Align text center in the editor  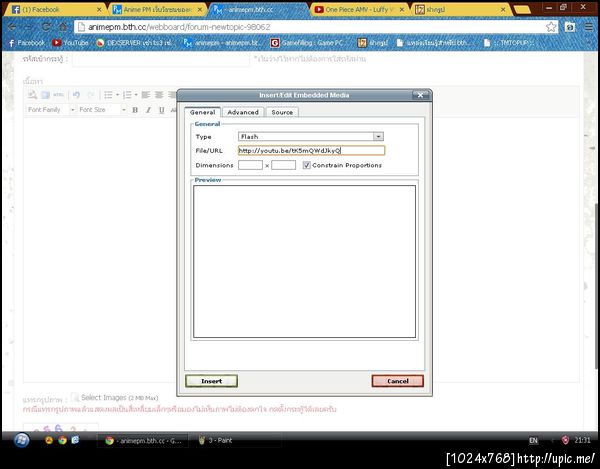(159, 95)
